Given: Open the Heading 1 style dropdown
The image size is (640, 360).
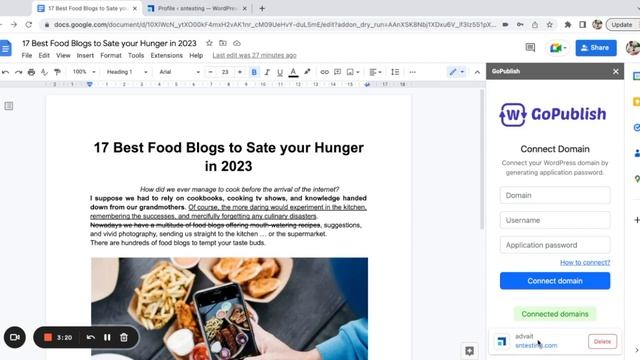Looking at the screenshot, I should 127,72.
